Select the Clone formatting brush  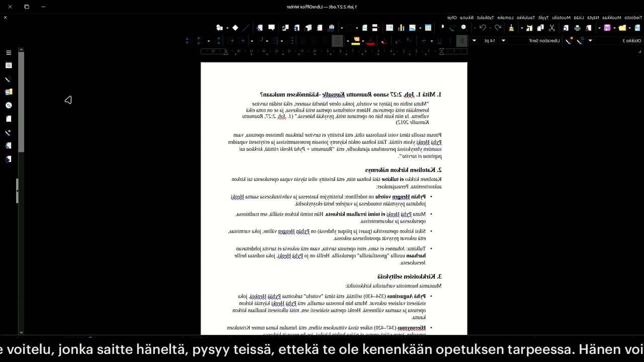[x=512, y=28]
